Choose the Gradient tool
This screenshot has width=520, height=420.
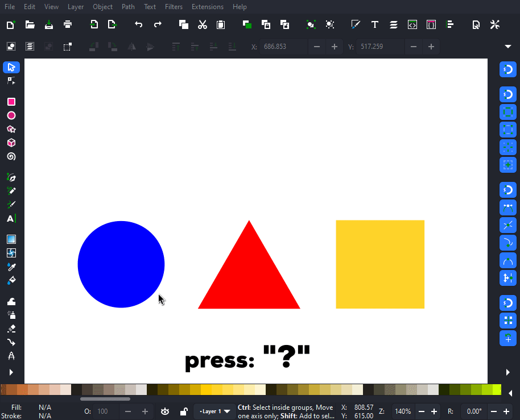click(11, 239)
